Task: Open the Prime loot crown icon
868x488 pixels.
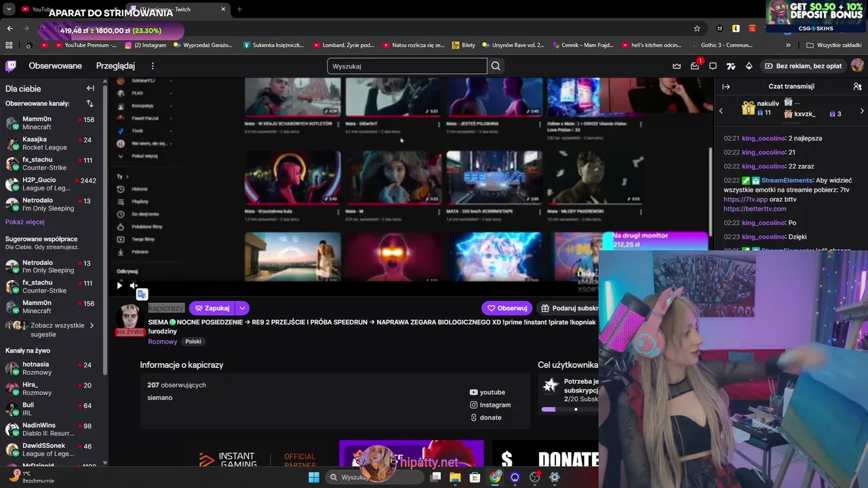Action: (677, 66)
